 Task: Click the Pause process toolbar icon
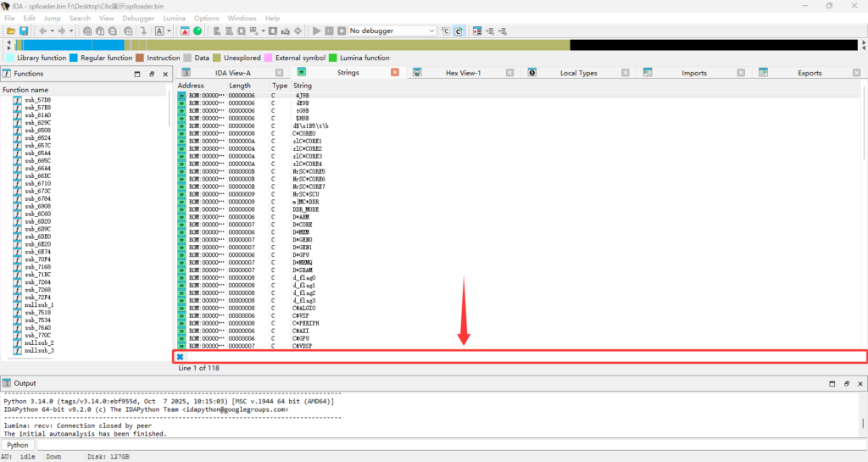(329, 31)
